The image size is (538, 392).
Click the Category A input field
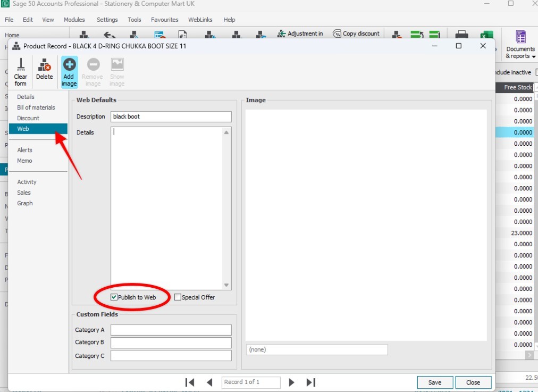(x=171, y=330)
